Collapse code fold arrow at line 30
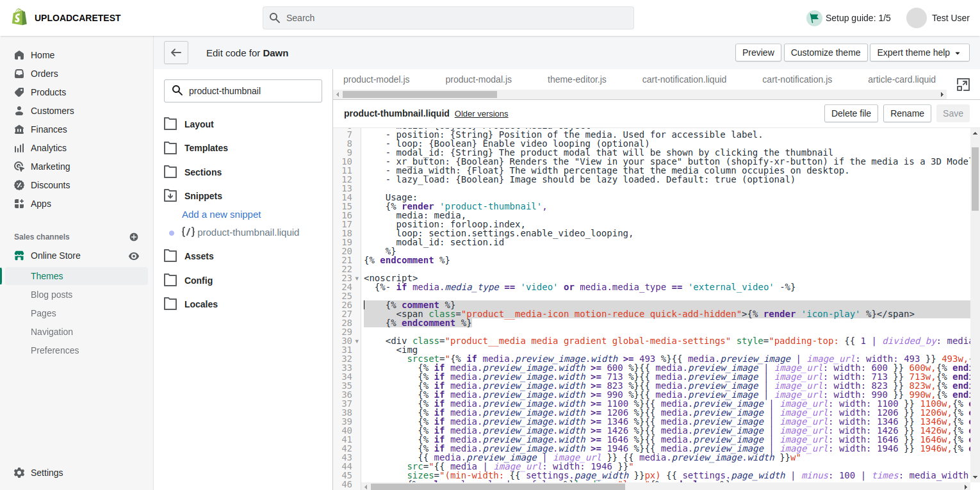This screenshot has width=980, height=490. [x=357, y=341]
